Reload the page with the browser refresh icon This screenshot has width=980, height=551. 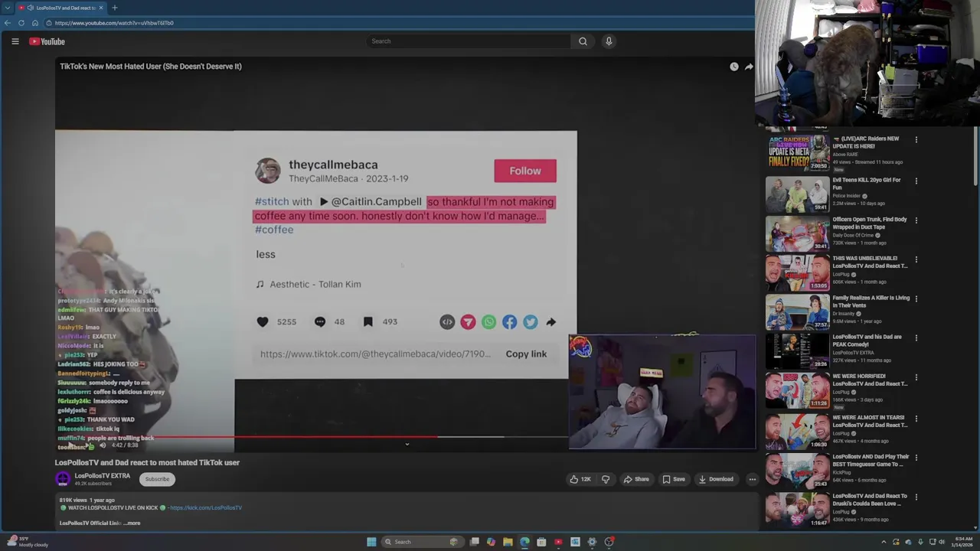point(21,23)
